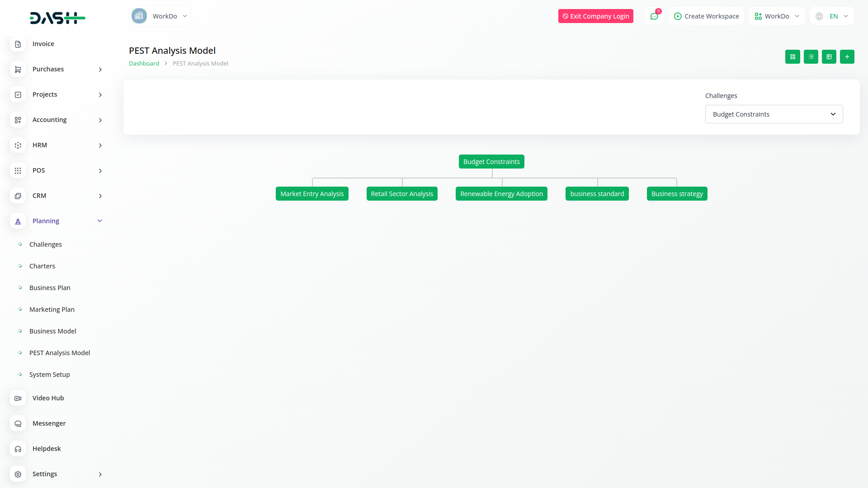Viewport: 868px width, 488px height.
Task: Open the Marketing Plan submenu item
Action: coord(52,310)
